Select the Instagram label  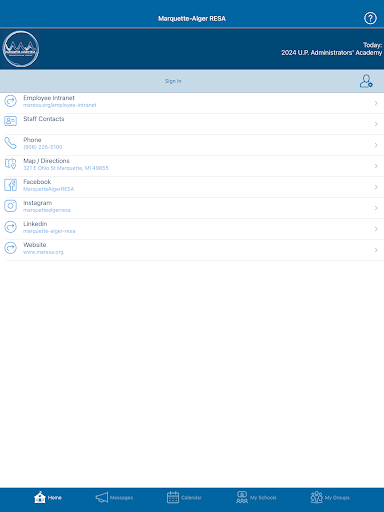click(38, 203)
